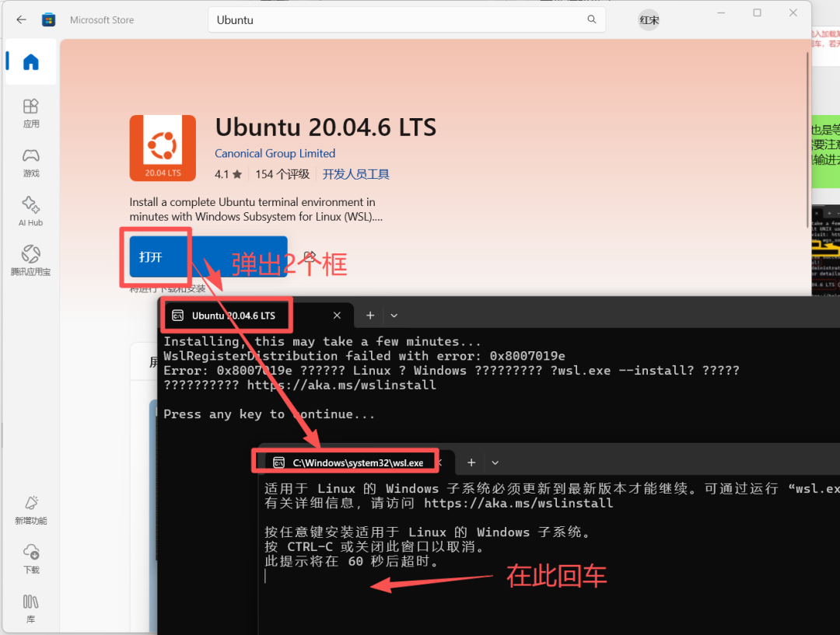Open the Canonical Group Limited publisher link
The image size is (840, 635).
tap(275, 153)
